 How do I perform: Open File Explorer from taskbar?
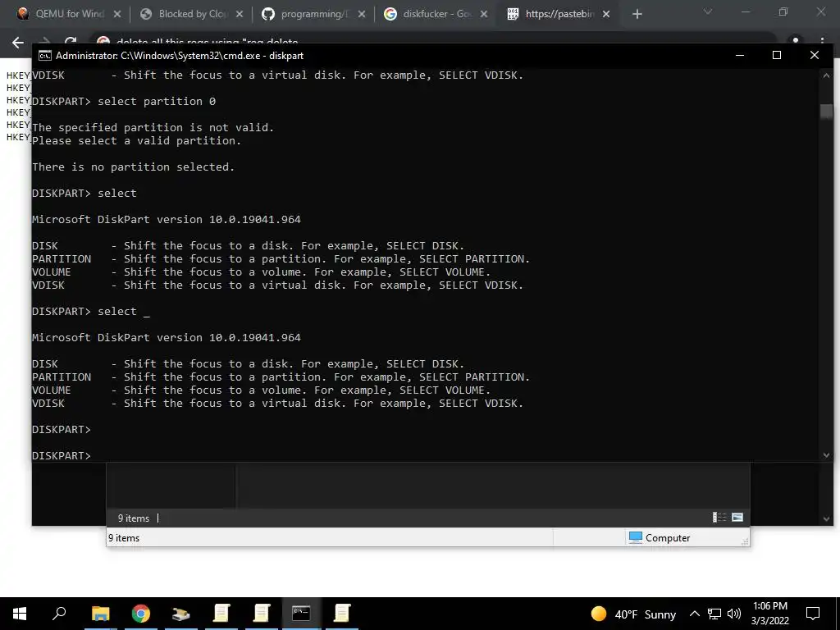coord(100,614)
